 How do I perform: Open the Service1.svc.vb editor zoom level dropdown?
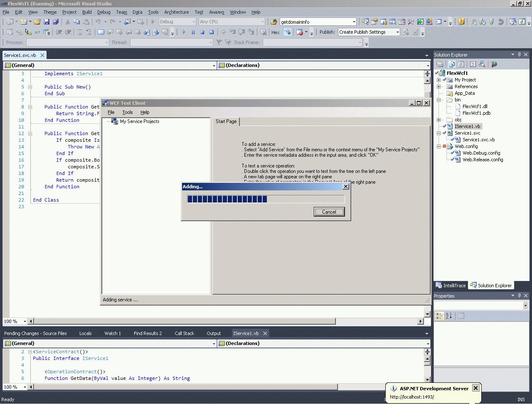[x=25, y=321]
